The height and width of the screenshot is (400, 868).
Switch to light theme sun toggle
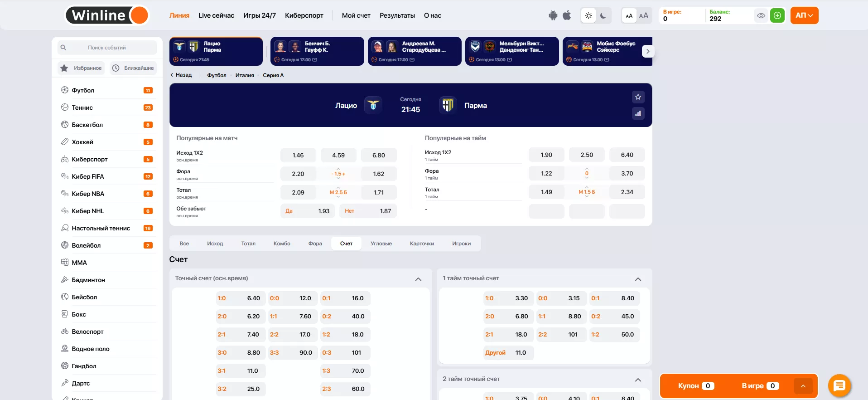588,15
